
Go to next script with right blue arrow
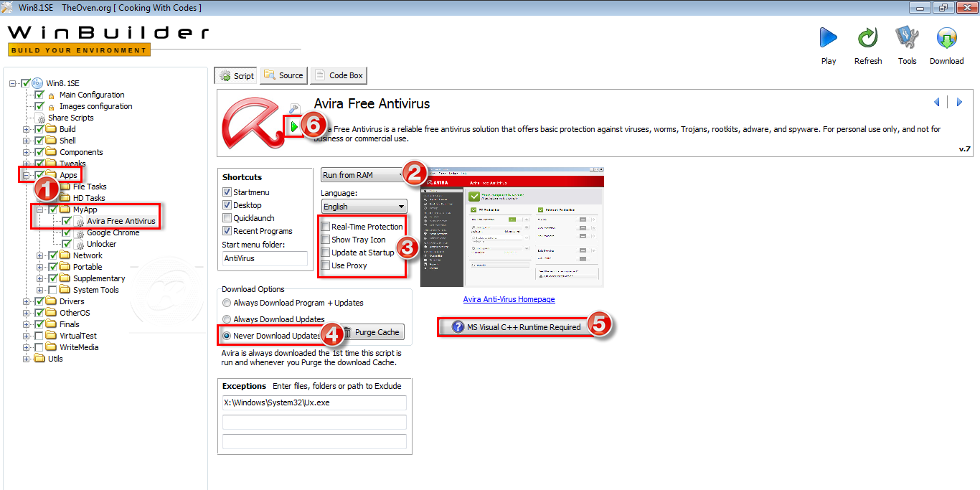click(959, 103)
